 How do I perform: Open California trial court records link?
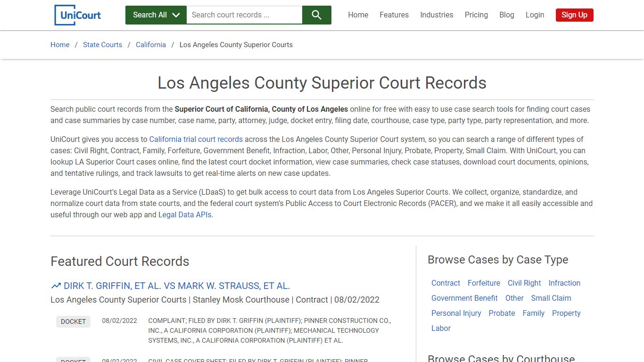pos(196,140)
